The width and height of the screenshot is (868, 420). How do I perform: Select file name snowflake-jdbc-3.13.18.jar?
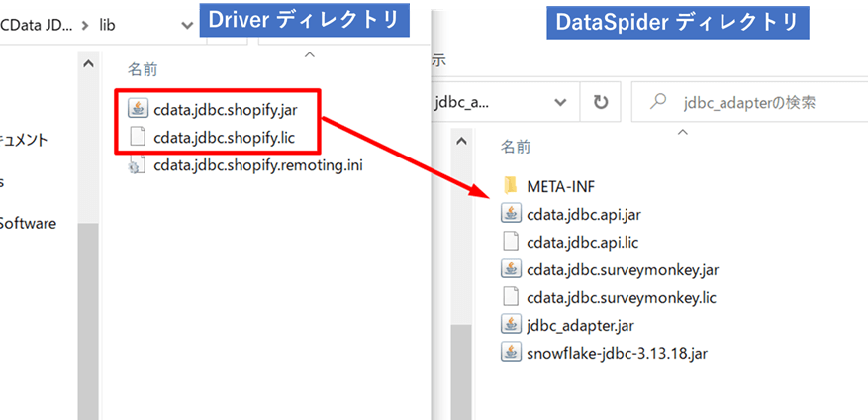coord(618,353)
